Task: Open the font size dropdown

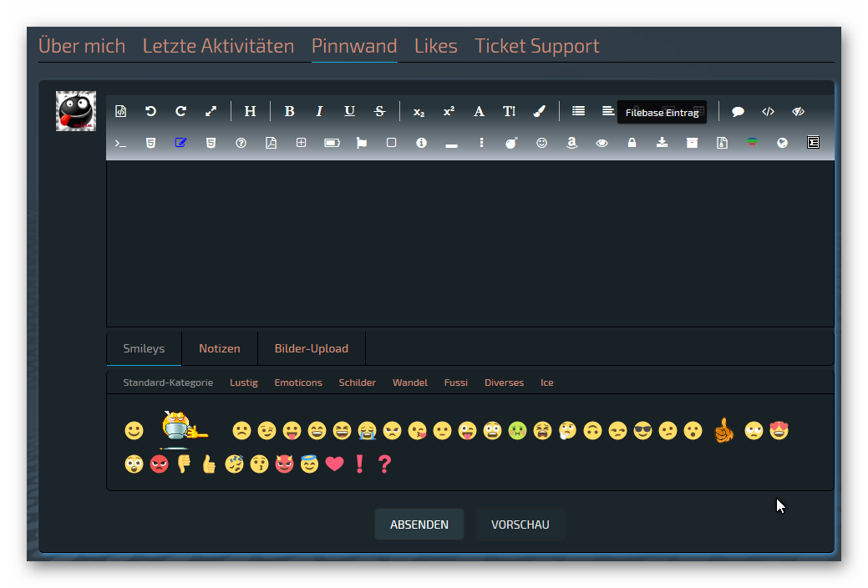Action: 509,111
